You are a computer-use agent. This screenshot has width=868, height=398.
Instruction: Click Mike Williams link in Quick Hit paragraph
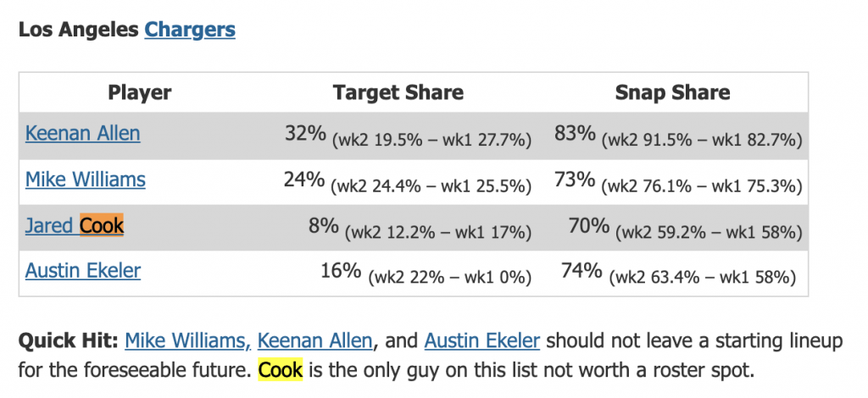click(187, 340)
